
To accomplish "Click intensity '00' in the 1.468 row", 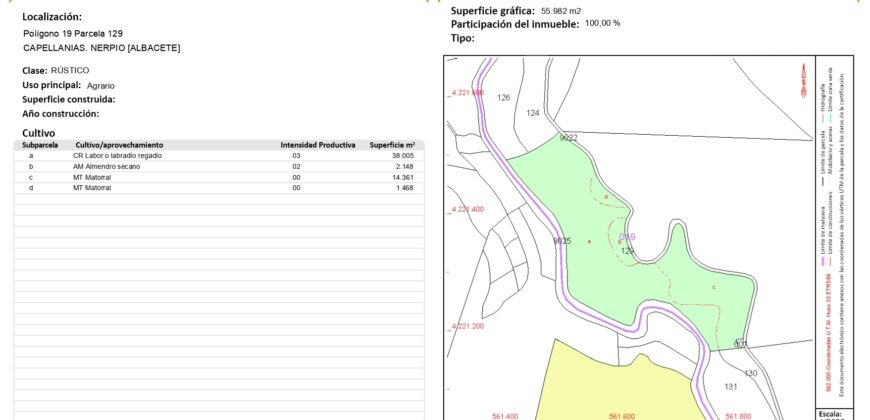I will (x=296, y=188).
